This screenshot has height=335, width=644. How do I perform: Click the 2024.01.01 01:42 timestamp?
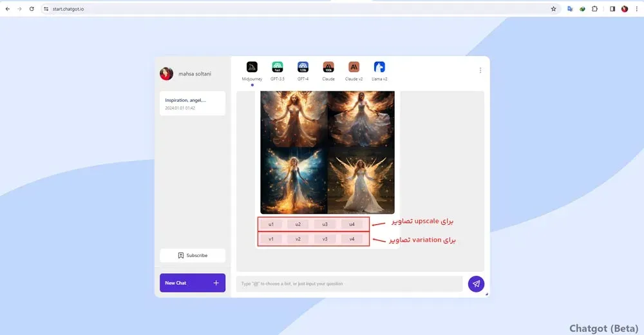pyautogui.click(x=180, y=108)
